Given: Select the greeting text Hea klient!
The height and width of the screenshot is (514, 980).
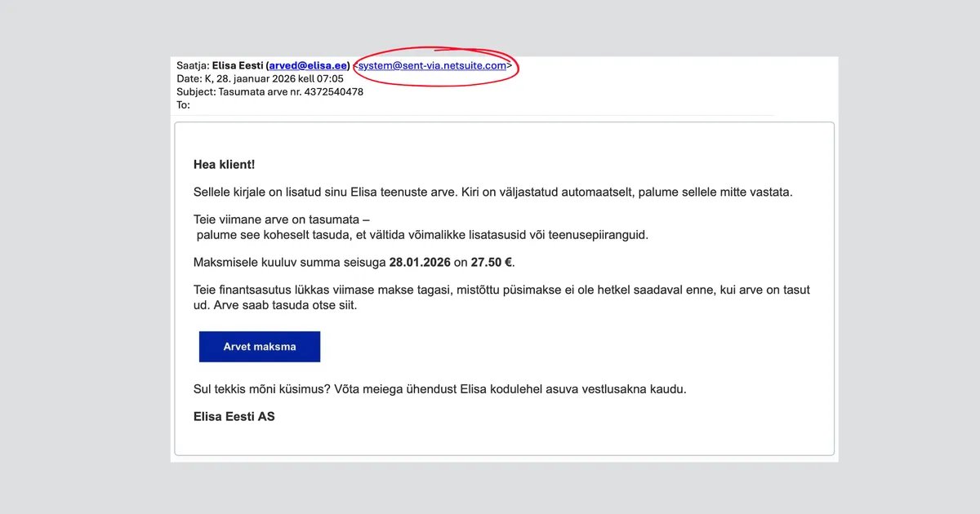Looking at the screenshot, I should pyautogui.click(x=224, y=164).
